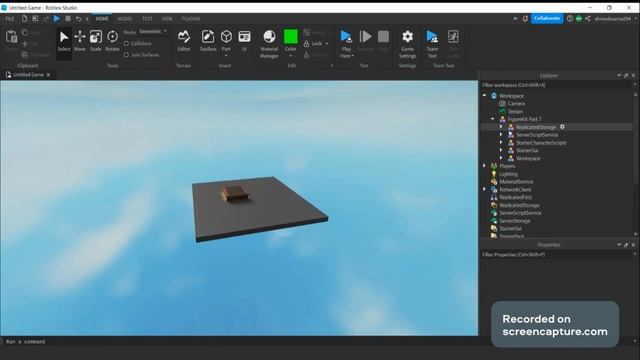Screen dimensions: 640x360
Task: Activate the Rotate tool
Action: coord(112,41)
